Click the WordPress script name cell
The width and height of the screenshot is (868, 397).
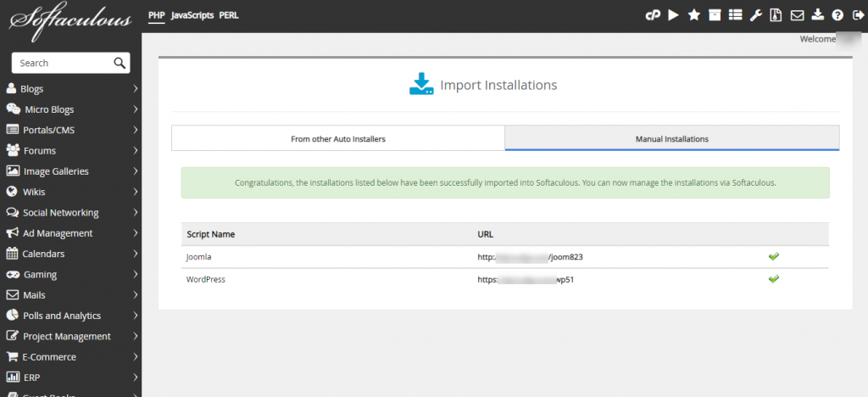(x=206, y=280)
